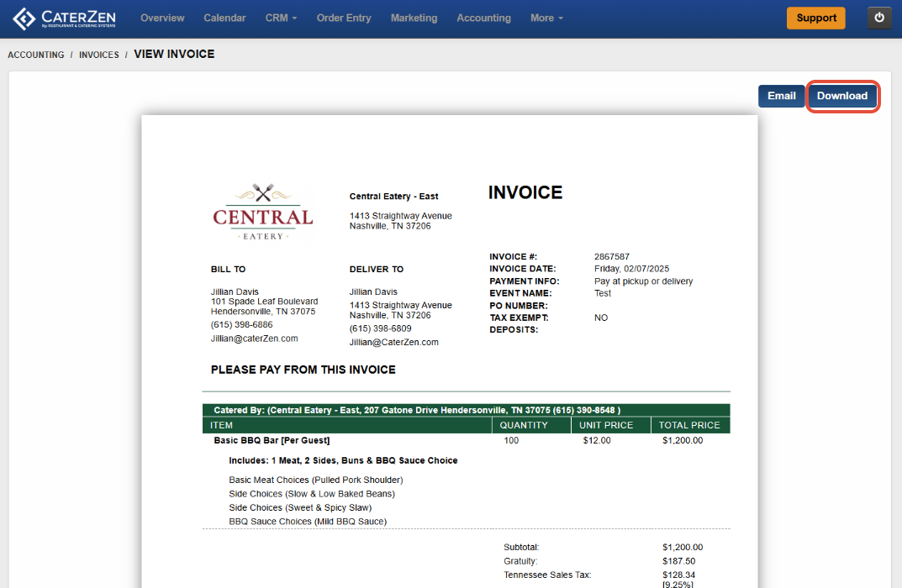
Task: Click the View Invoice page title
Action: [174, 54]
